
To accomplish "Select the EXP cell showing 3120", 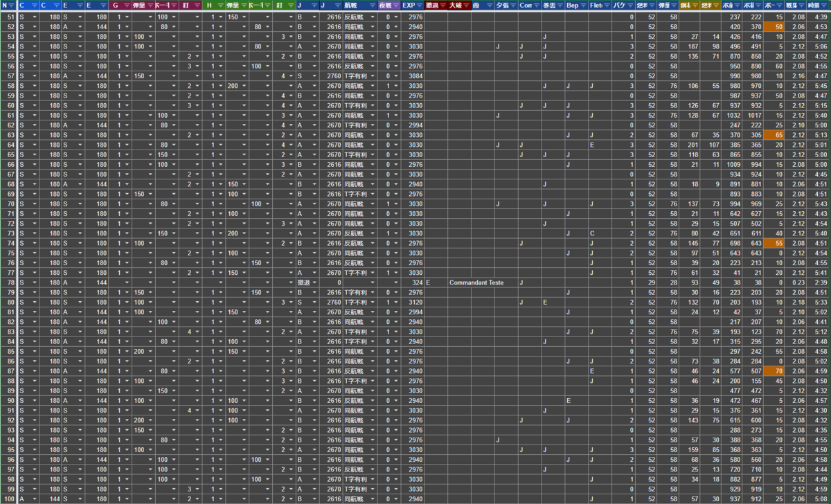I will pos(413,302).
